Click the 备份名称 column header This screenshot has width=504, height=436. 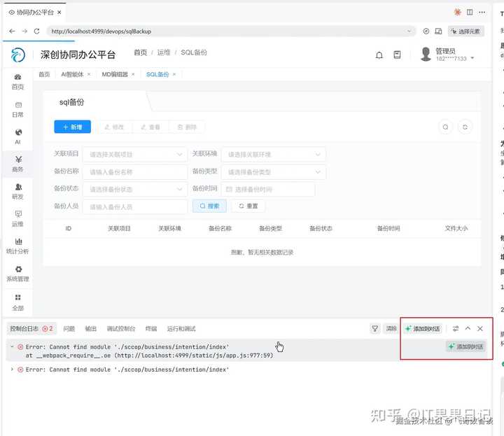point(220,228)
